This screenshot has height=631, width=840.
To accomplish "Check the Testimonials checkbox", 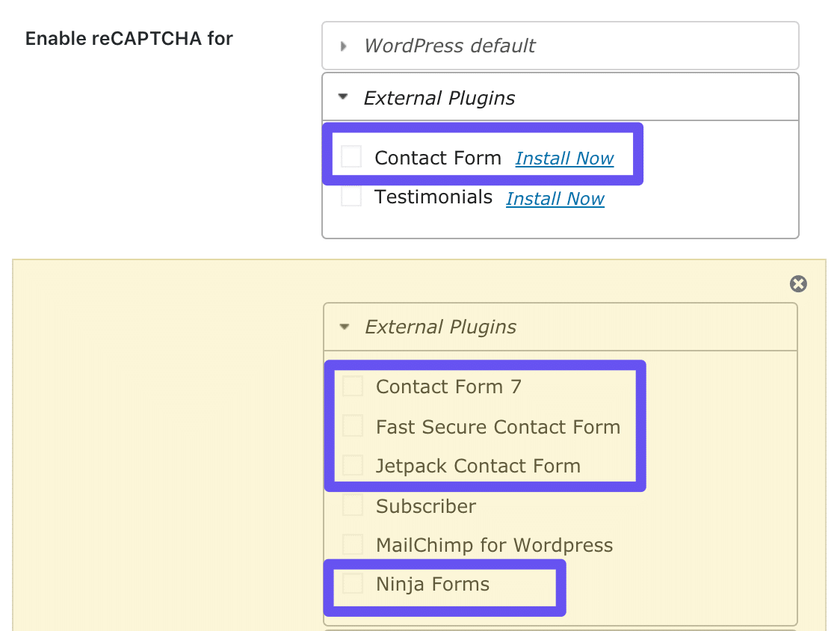I will pyautogui.click(x=351, y=196).
